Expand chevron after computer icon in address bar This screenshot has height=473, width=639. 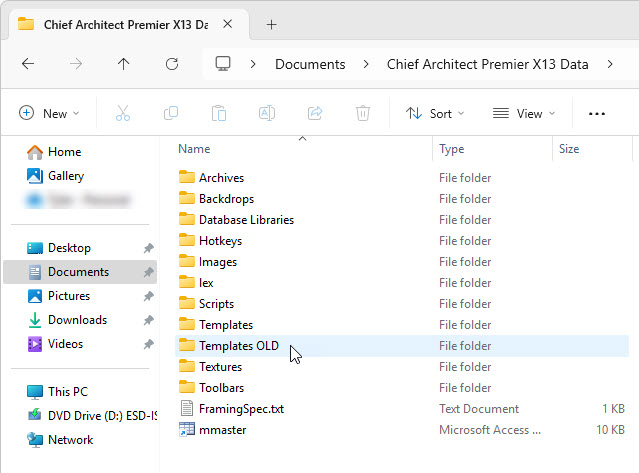point(253,64)
